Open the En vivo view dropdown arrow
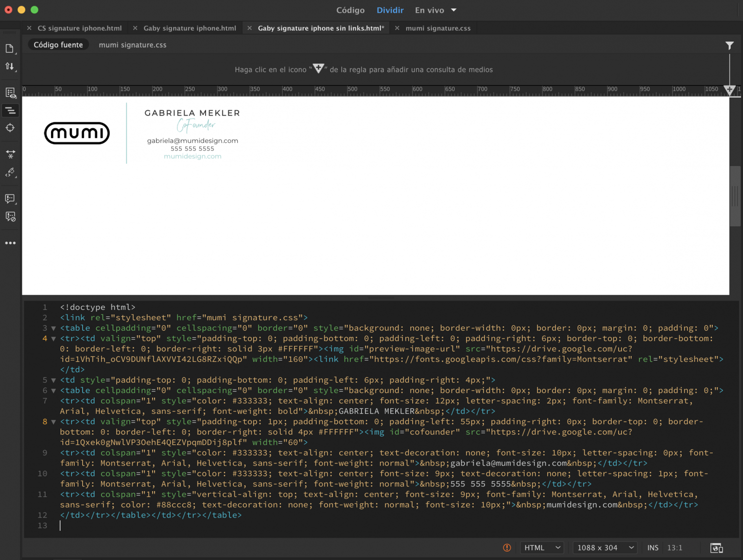 pos(454,10)
